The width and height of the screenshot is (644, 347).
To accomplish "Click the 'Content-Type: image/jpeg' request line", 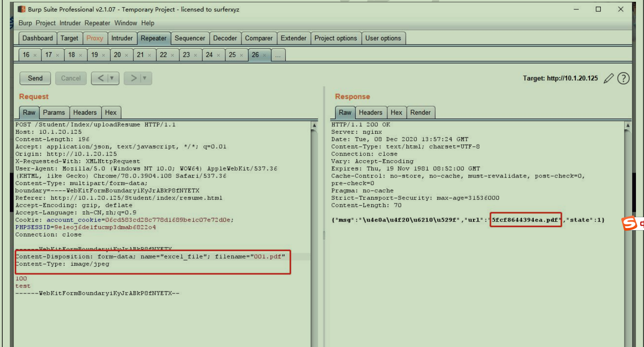I will pyautogui.click(x=62, y=264).
